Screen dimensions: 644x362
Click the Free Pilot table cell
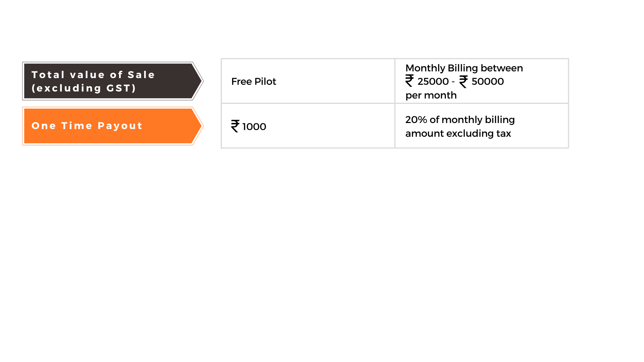(308, 81)
